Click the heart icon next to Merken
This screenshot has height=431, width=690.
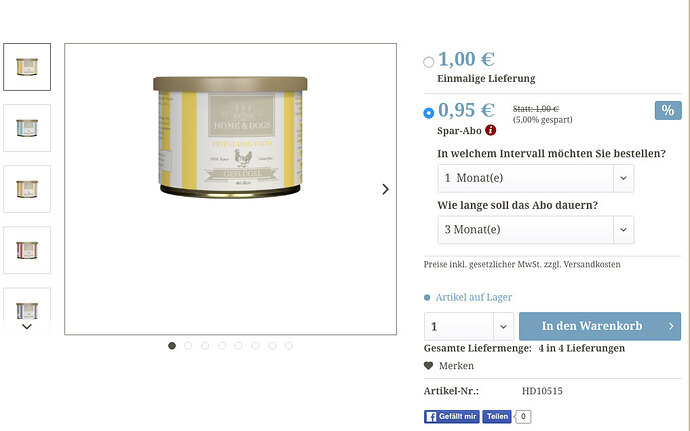(x=428, y=366)
